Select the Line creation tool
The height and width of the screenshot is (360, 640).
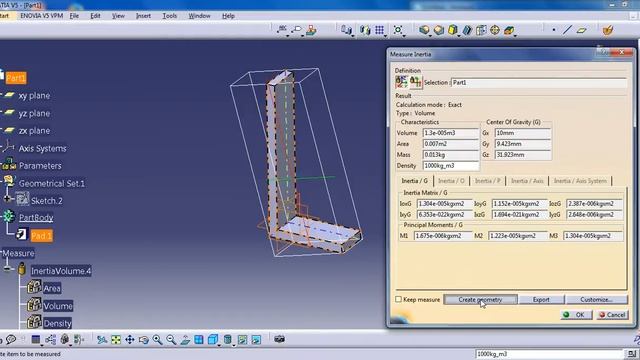pos(567,30)
